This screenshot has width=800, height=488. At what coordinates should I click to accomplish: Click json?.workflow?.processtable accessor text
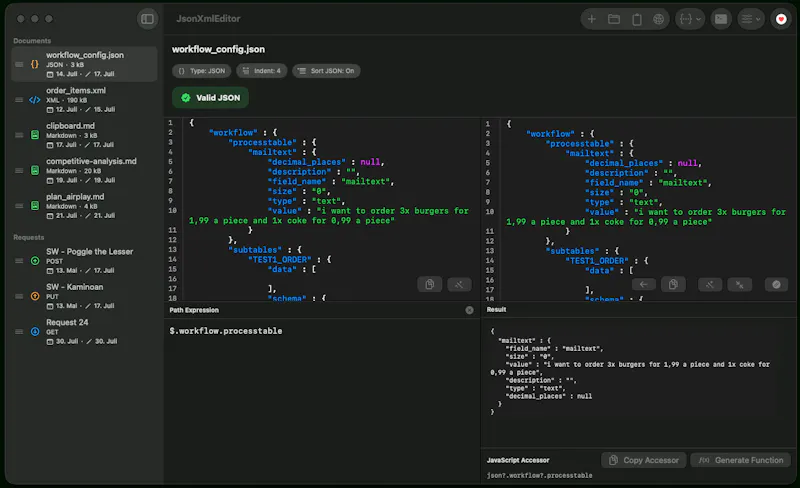tap(539, 475)
